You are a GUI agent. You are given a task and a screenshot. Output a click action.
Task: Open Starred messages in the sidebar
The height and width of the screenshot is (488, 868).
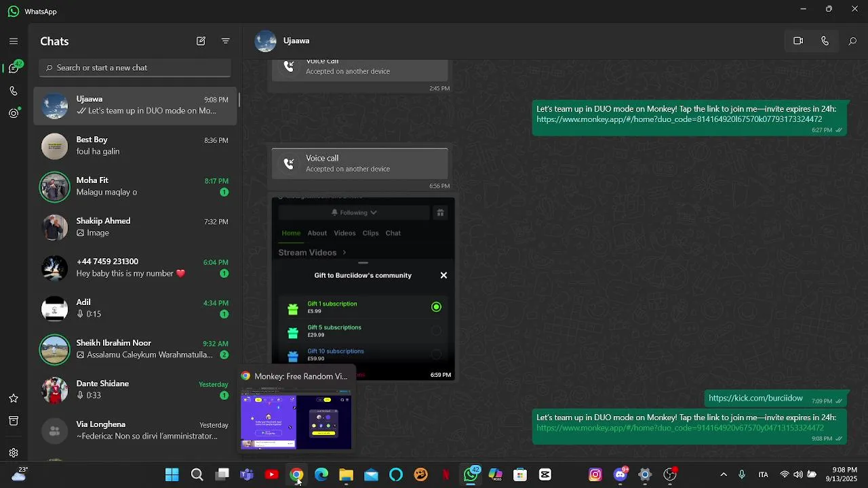[14, 399]
